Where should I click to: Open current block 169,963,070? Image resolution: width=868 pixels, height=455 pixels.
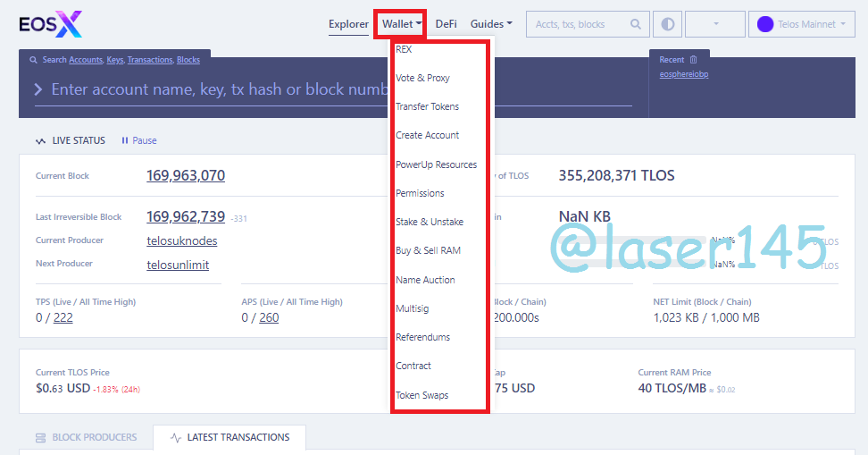pyautogui.click(x=186, y=176)
